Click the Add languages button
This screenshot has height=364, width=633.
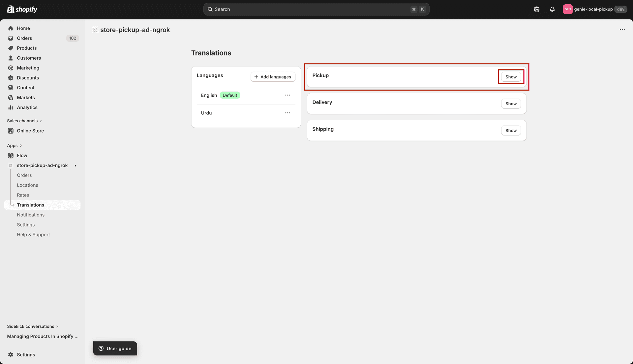(x=273, y=76)
